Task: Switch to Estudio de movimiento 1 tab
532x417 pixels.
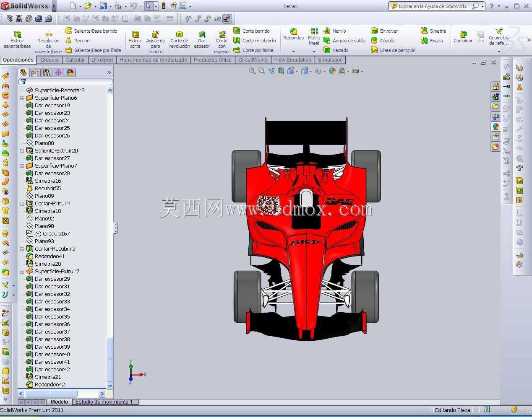Action: coord(104,402)
